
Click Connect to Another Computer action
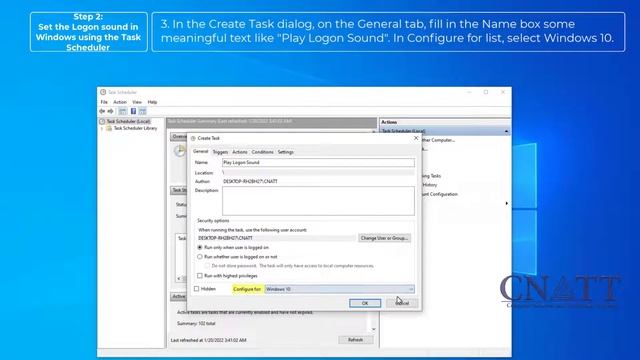point(438,140)
